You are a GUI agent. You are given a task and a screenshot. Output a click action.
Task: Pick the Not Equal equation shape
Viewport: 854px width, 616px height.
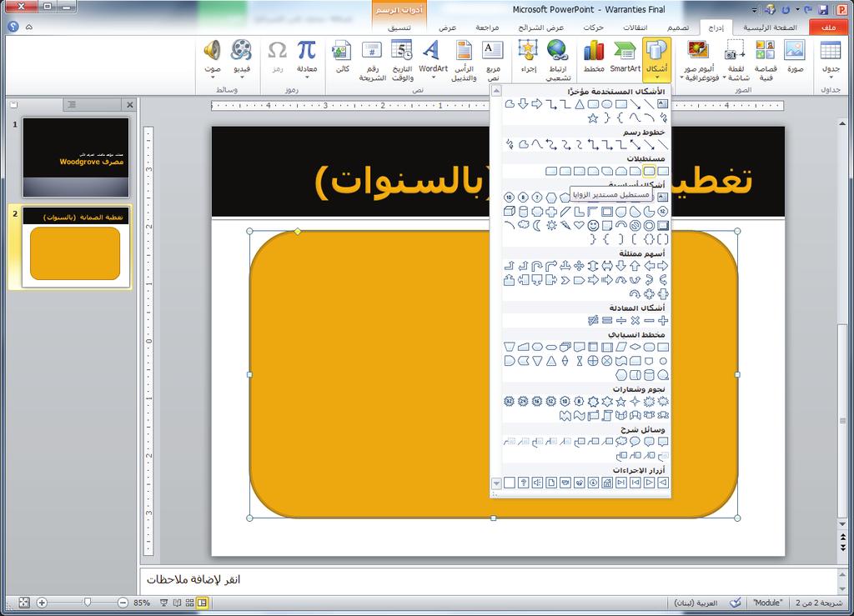(x=593, y=321)
